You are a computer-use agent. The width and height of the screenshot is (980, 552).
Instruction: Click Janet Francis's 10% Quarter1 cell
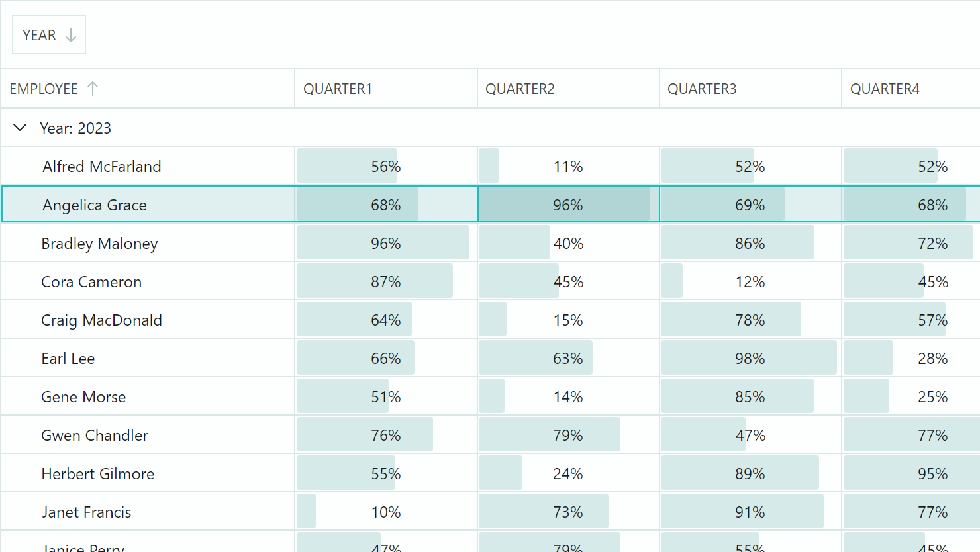385,512
